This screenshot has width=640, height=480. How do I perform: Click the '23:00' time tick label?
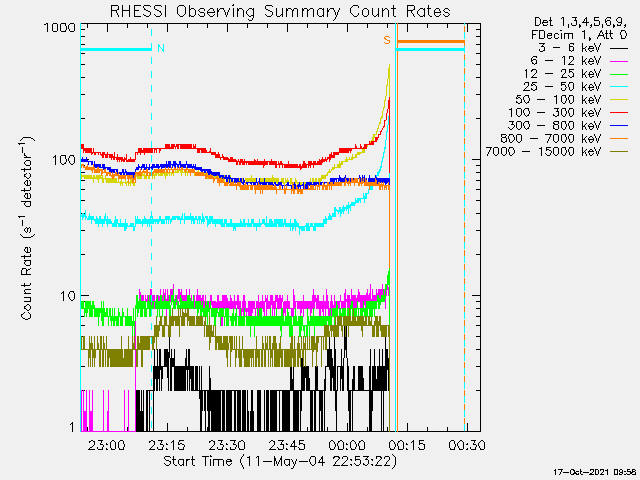(107, 445)
